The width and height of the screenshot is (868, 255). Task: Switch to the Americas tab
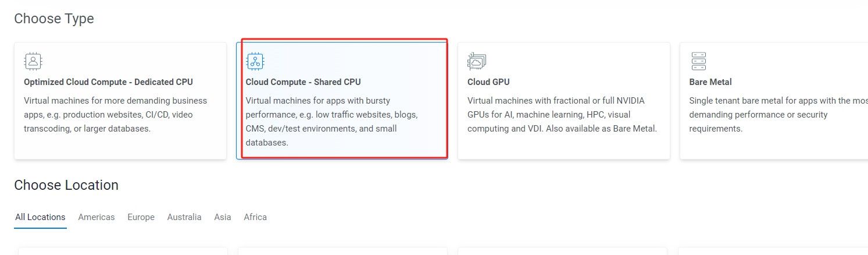(97, 217)
